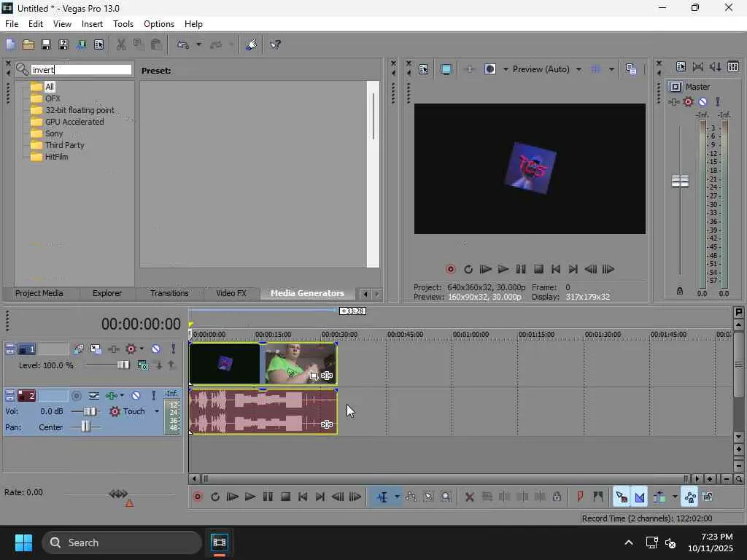Click the Cut scissors icon
This screenshot has height=560, width=747.
(121, 44)
